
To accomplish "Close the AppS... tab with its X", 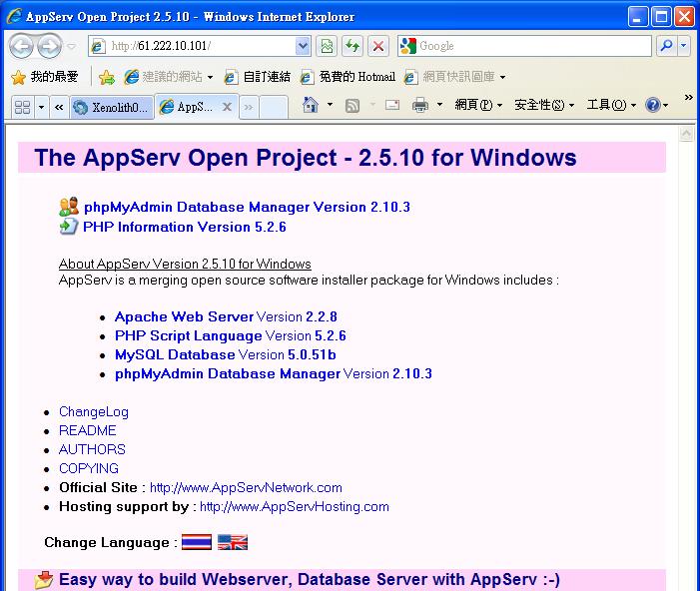I will (x=227, y=107).
